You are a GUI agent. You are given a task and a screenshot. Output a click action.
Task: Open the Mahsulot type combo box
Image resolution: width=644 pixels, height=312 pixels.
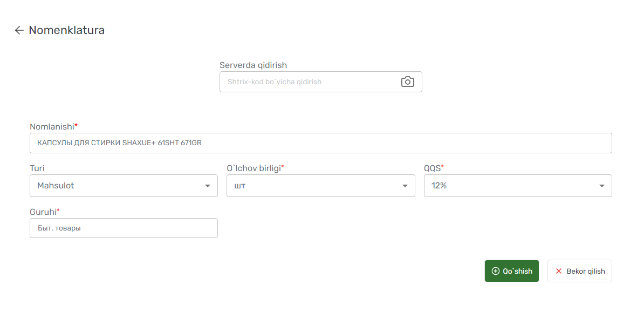(x=124, y=186)
